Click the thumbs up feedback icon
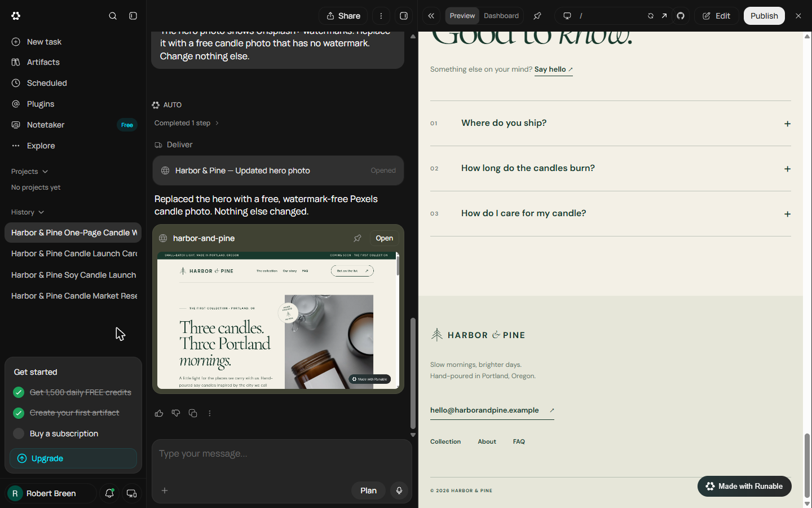This screenshot has height=508, width=812. 159,413
